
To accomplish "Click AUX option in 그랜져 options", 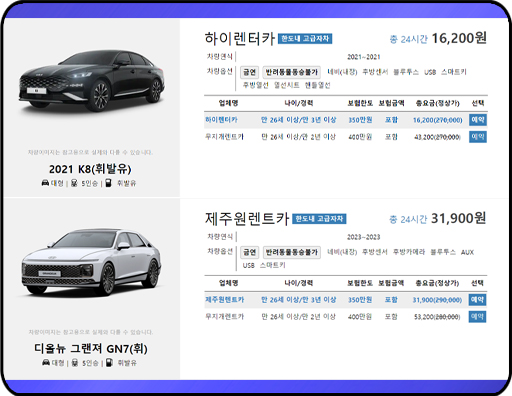I will tap(467, 252).
